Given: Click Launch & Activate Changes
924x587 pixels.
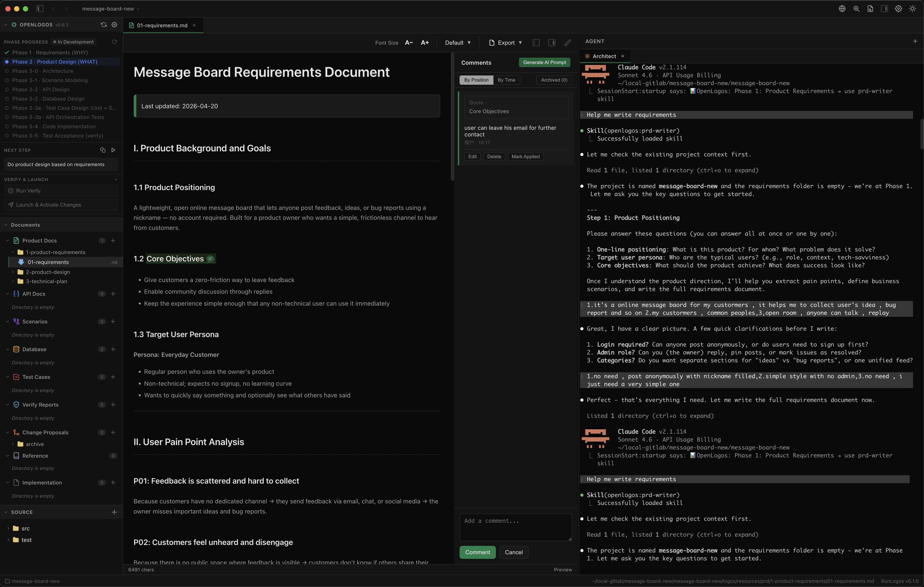Looking at the screenshot, I should pos(61,205).
